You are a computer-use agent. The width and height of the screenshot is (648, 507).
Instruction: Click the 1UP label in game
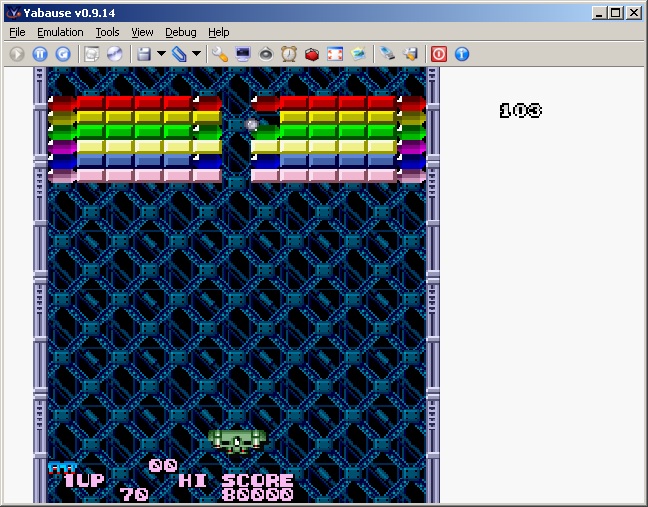84,480
